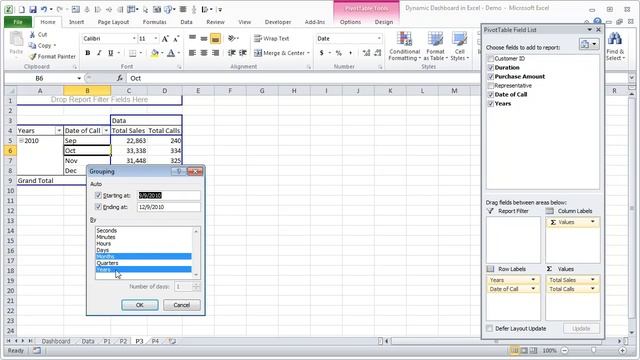Screen dimensions: 640x360
Task: Align text left
Action: (192, 53)
